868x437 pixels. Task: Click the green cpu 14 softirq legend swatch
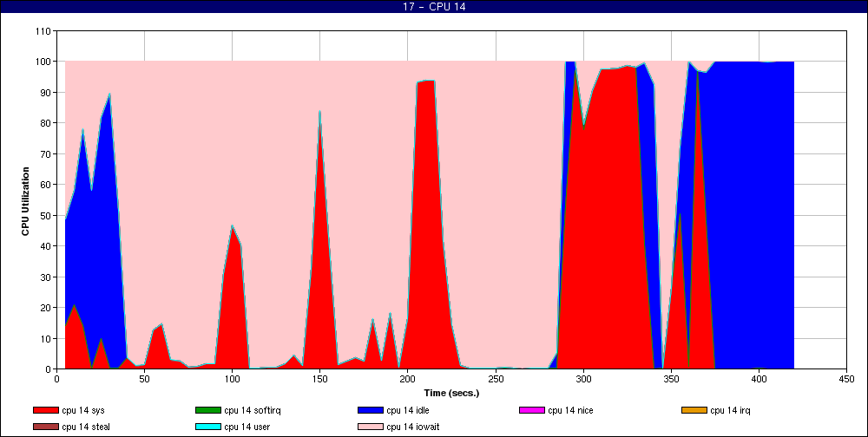point(208,410)
